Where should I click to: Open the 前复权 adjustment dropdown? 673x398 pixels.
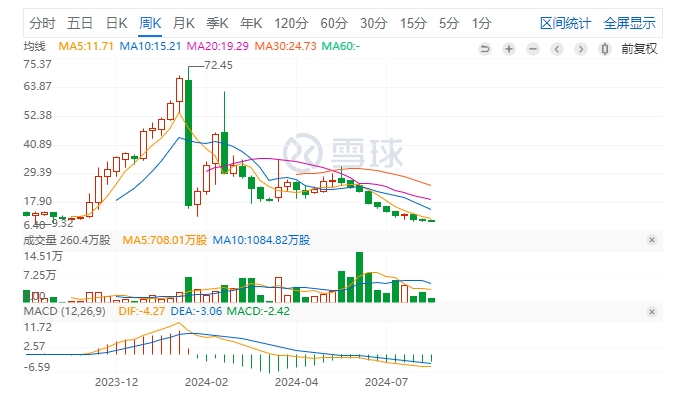(x=639, y=49)
